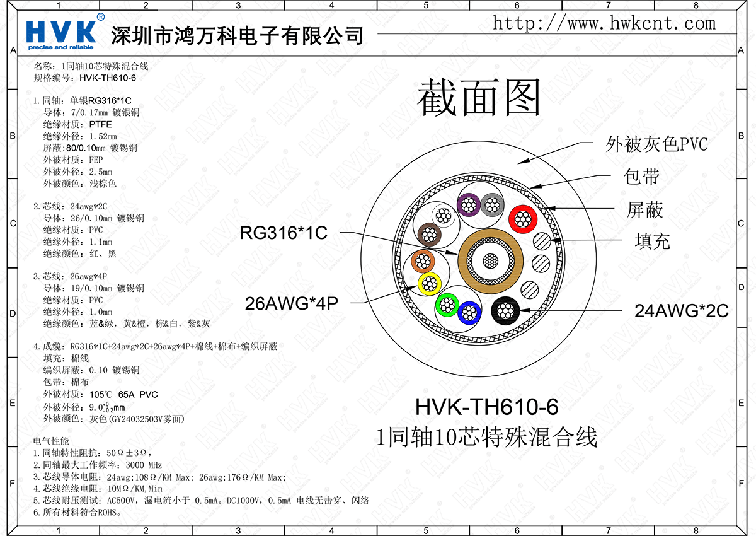This screenshot has height=536, width=756.
Task: Click a hatched filler circle in the diagram
Action: click(541, 241)
